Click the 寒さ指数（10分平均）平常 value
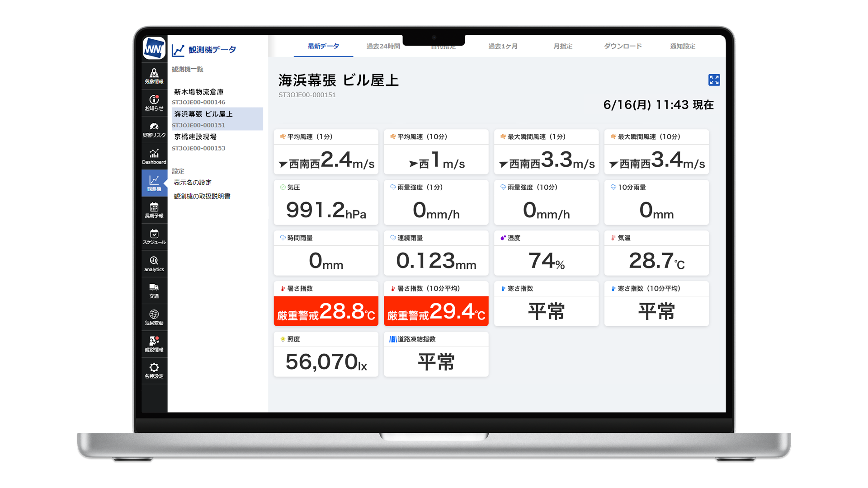The image size is (868, 488). pos(657,311)
